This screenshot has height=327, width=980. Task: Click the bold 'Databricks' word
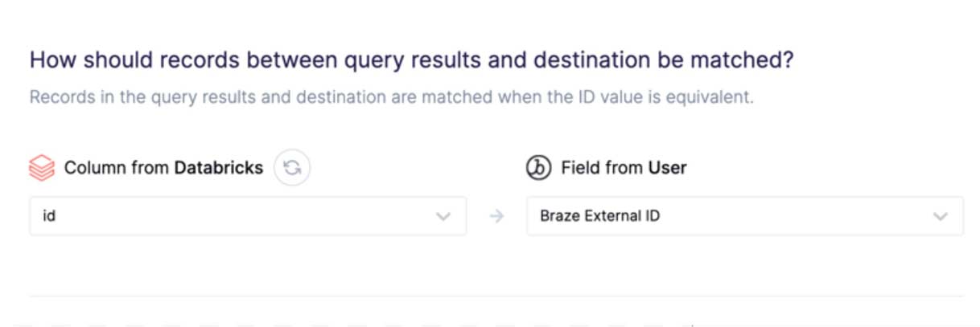click(x=219, y=168)
